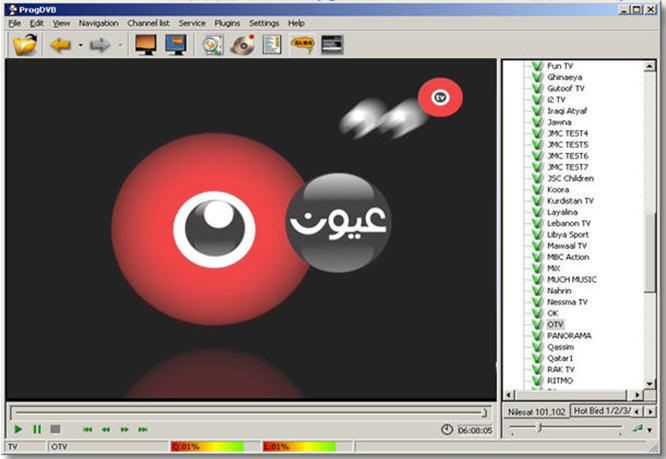Stop playback with the grey square

[55, 429]
